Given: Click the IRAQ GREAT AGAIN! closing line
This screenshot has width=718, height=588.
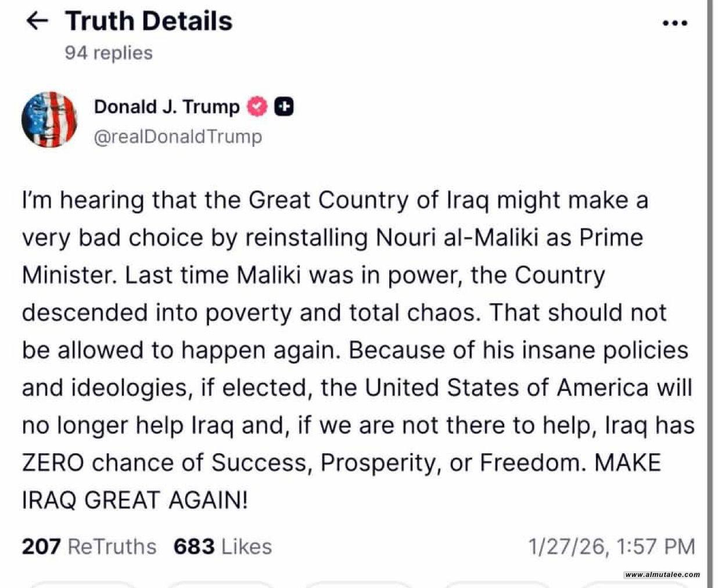Looking at the screenshot, I should pyautogui.click(x=135, y=500).
